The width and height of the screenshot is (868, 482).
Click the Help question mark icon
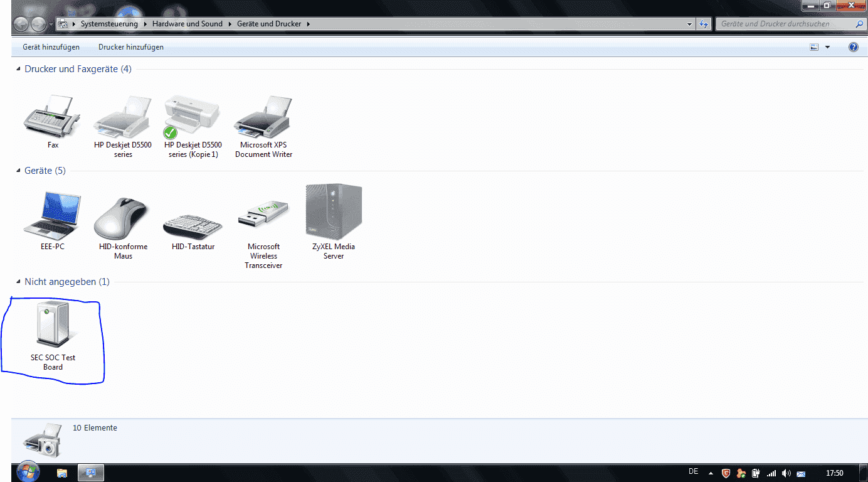click(853, 47)
